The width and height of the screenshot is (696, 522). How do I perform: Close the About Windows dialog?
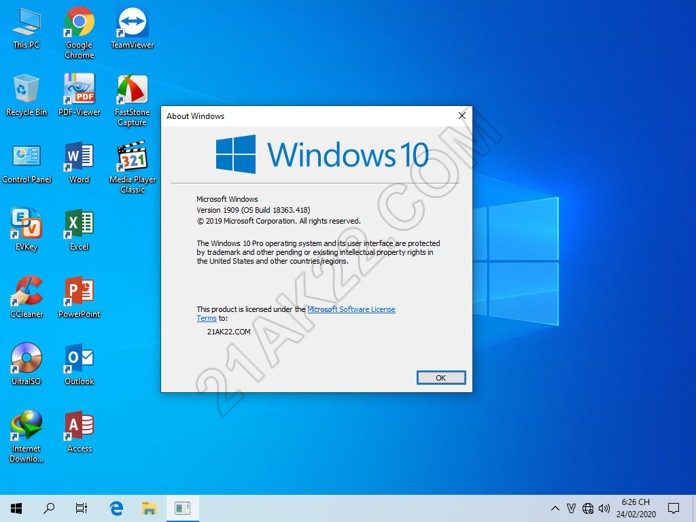462,116
